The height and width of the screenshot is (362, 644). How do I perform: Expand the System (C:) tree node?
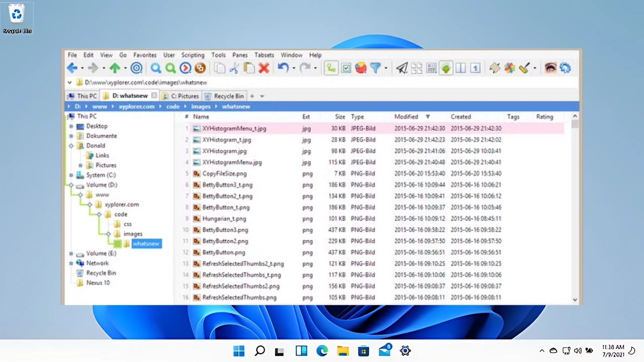[x=71, y=175]
